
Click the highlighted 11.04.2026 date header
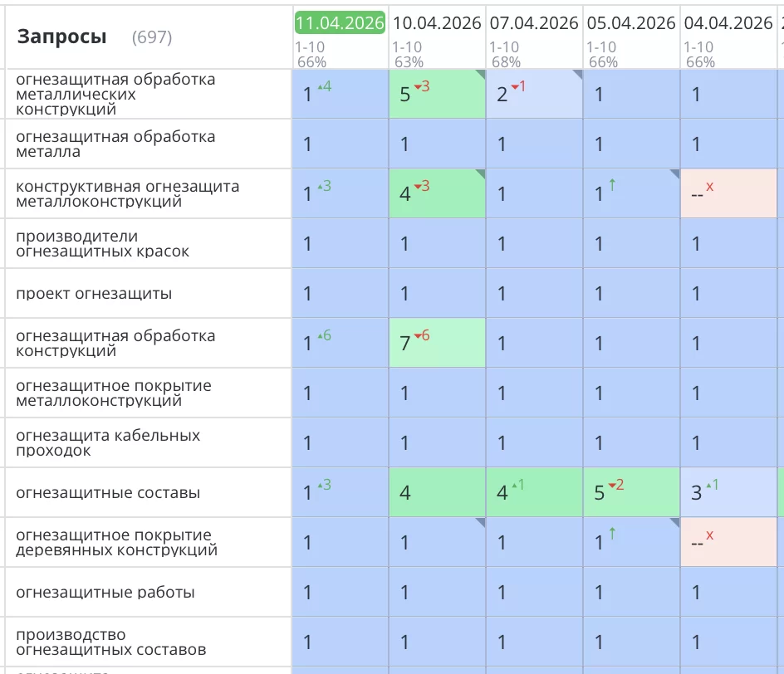point(340,22)
